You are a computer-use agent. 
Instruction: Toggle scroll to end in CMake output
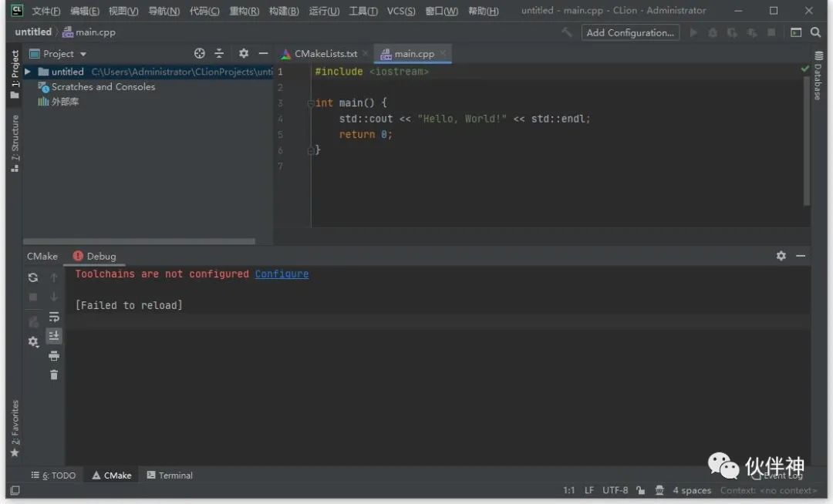click(54, 336)
